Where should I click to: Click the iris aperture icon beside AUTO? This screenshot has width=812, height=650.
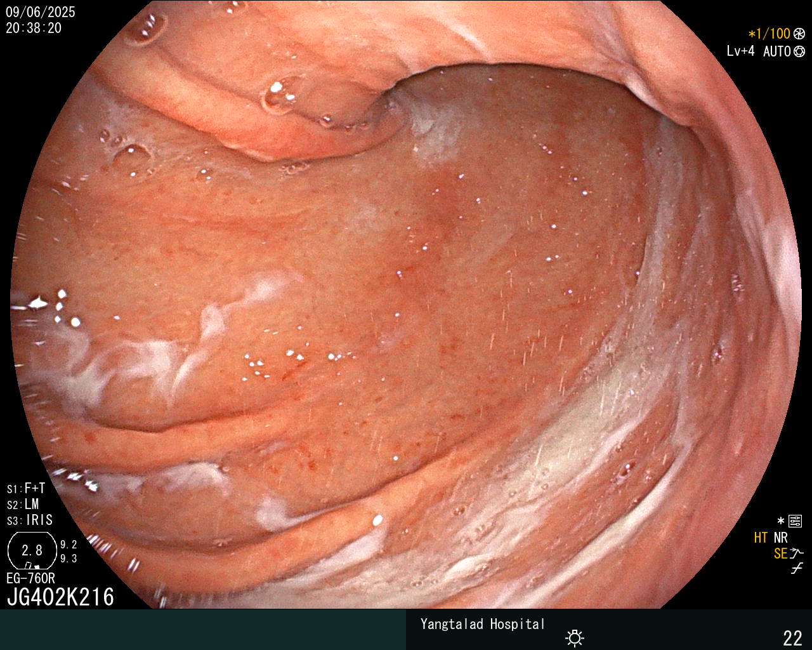click(x=799, y=51)
